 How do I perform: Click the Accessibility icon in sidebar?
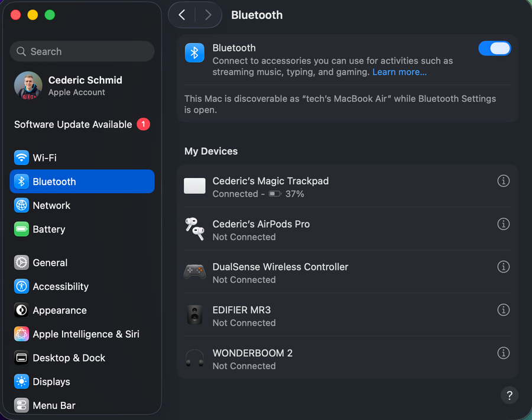(21, 286)
